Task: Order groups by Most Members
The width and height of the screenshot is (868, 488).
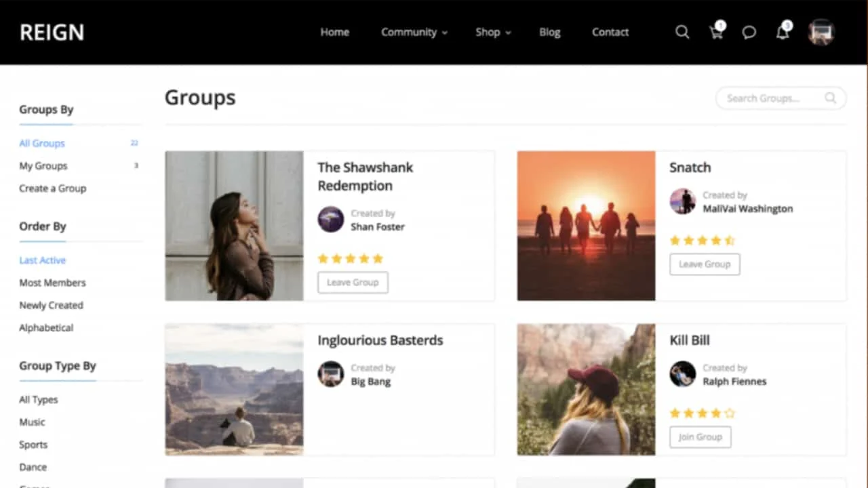Action: (x=53, y=283)
